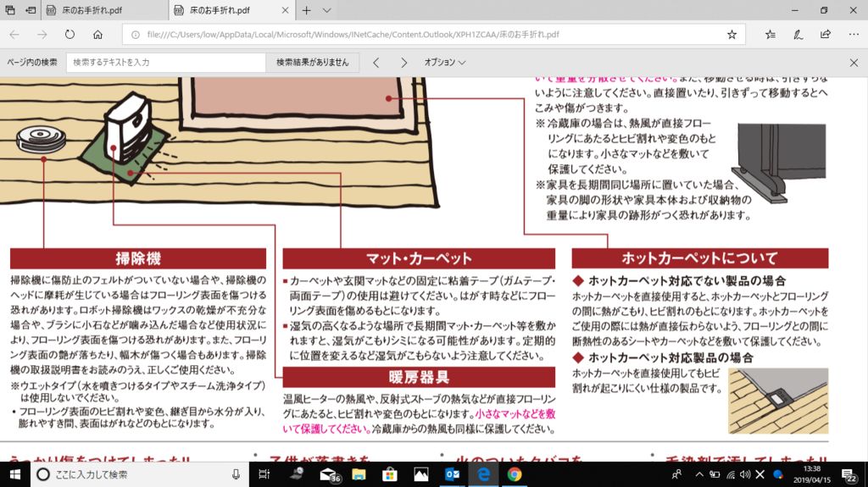Viewport: 868px width, 487px height.
Task: Open Task View from the taskbar
Action: pyautogui.click(x=264, y=474)
